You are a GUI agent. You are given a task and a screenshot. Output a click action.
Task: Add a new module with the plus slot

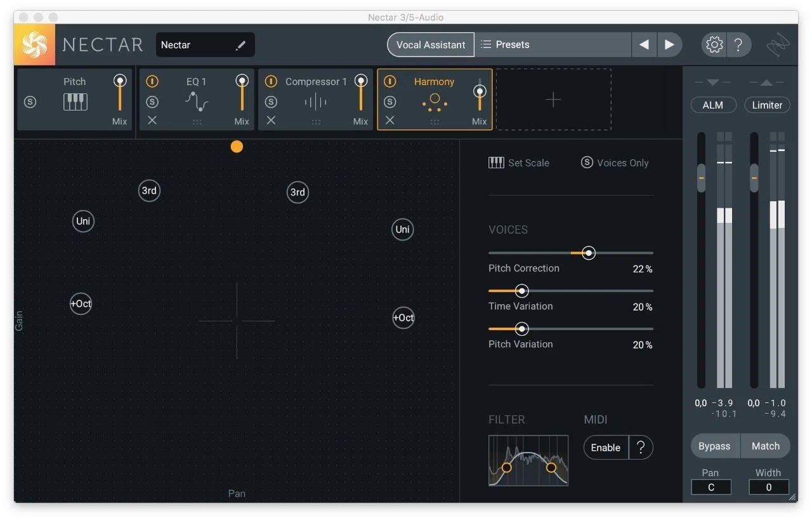(x=553, y=100)
